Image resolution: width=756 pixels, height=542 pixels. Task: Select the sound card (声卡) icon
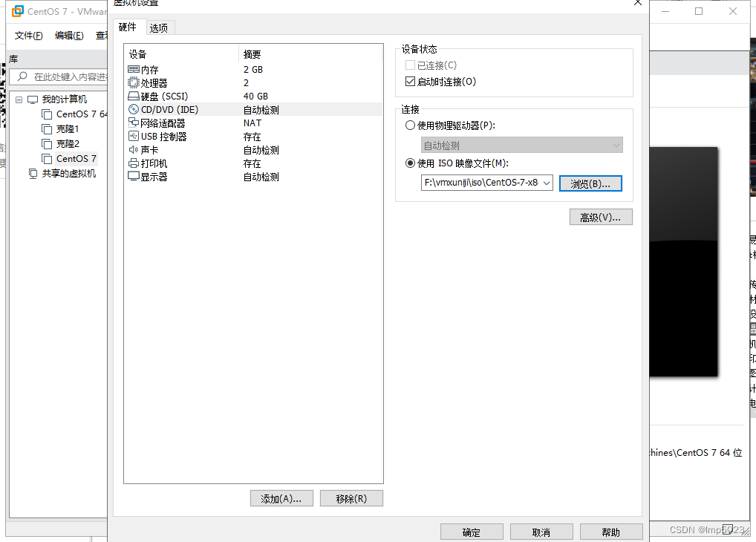click(x=134, y=150)
